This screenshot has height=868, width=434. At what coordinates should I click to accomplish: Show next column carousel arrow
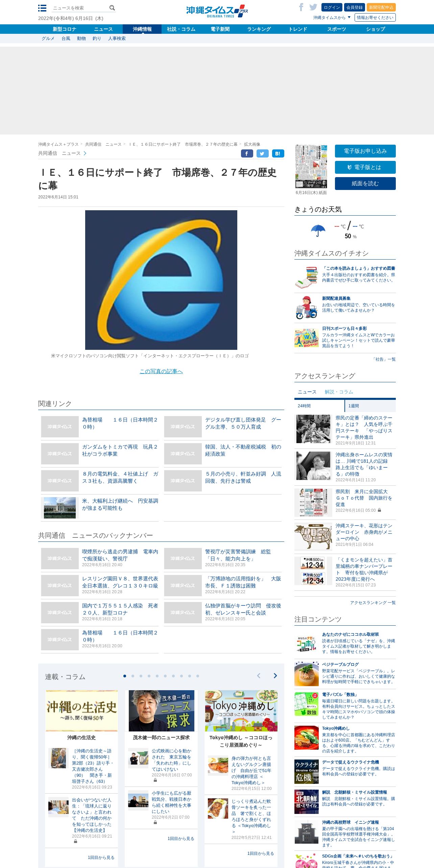[x=275, y=676]
